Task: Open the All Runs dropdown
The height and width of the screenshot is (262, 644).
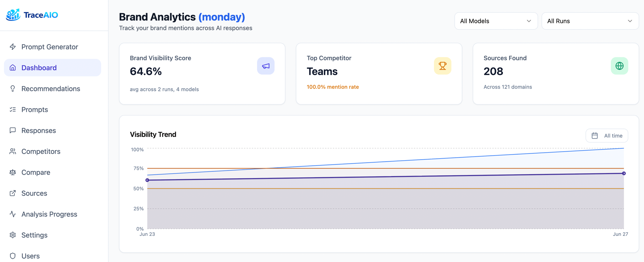Action: (590, 21)
